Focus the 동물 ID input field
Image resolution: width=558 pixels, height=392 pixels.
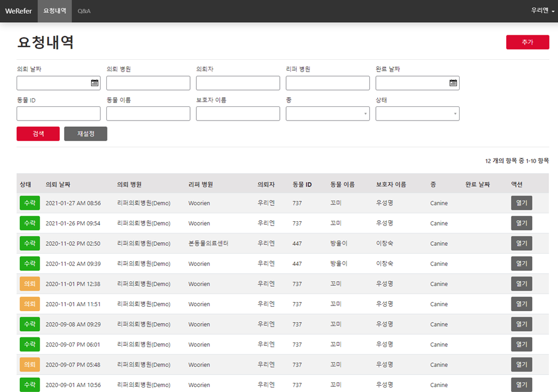(x=59, y=114)
